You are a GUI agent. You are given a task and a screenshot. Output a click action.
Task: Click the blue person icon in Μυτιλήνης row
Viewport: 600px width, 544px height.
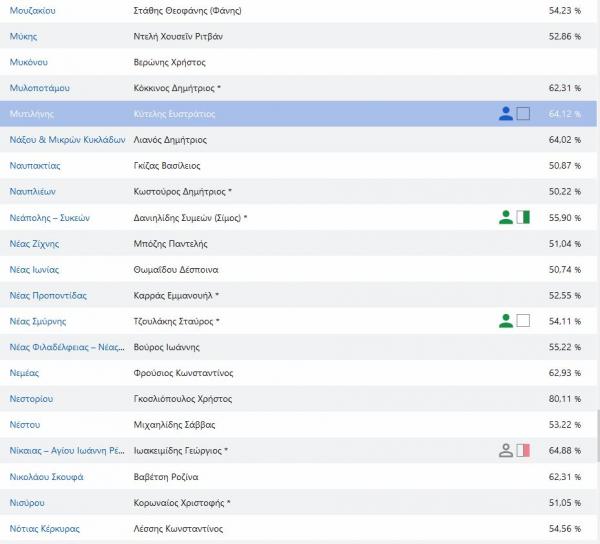pyautogui.click(x=506, y=114)
